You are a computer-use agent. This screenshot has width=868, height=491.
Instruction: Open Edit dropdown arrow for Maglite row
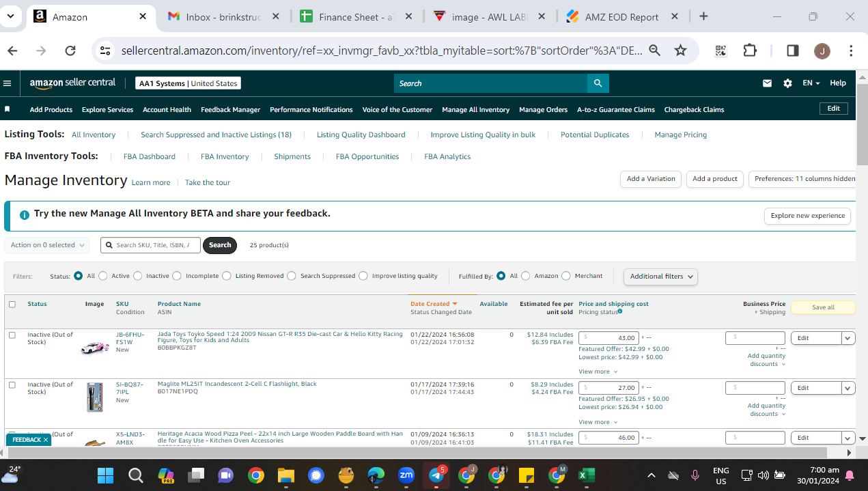(848, 388)
